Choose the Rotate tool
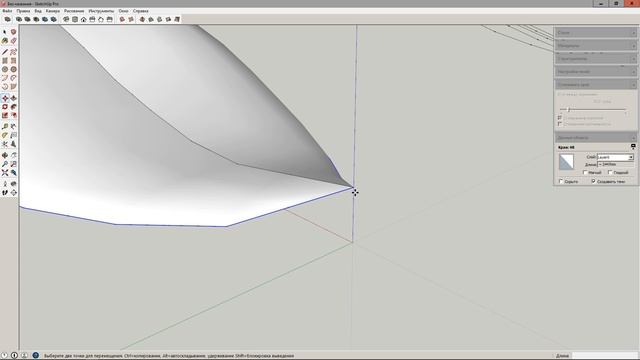The height and width of the screenshot is (360, 640). click(5, 107)
